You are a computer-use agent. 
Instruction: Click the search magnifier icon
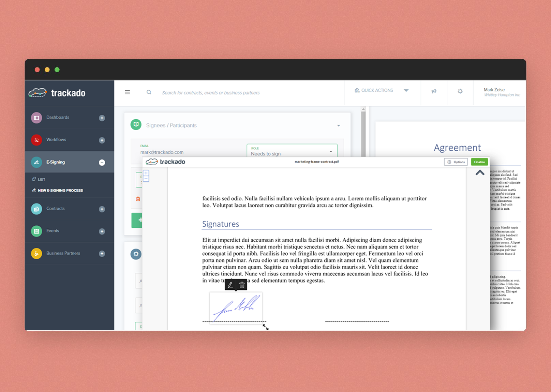click(x=149, y=92)
